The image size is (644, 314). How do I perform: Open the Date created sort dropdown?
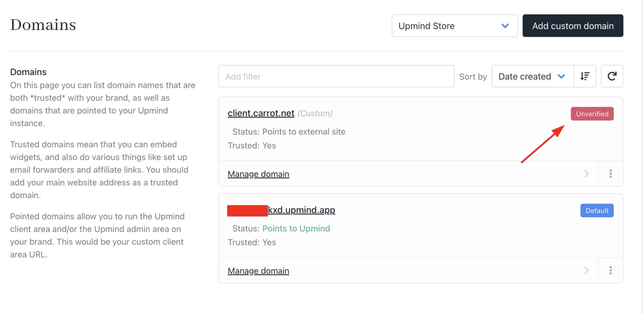click(533, 76)
